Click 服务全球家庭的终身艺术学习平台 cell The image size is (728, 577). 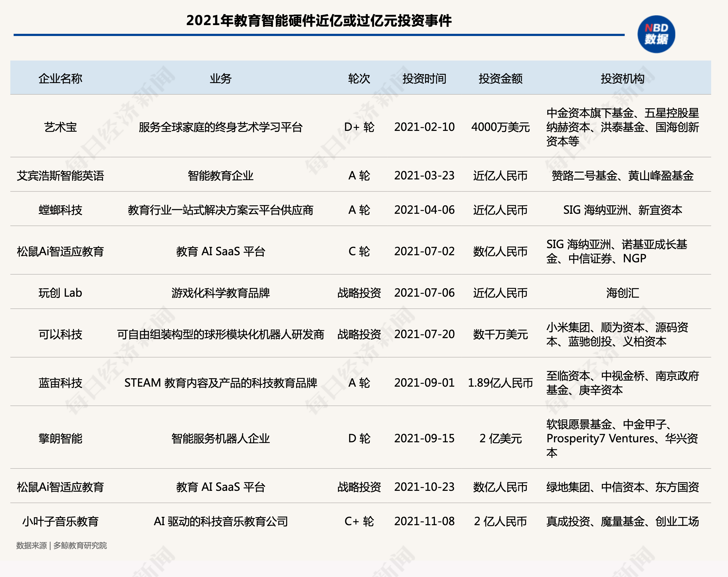pos(221,127)
